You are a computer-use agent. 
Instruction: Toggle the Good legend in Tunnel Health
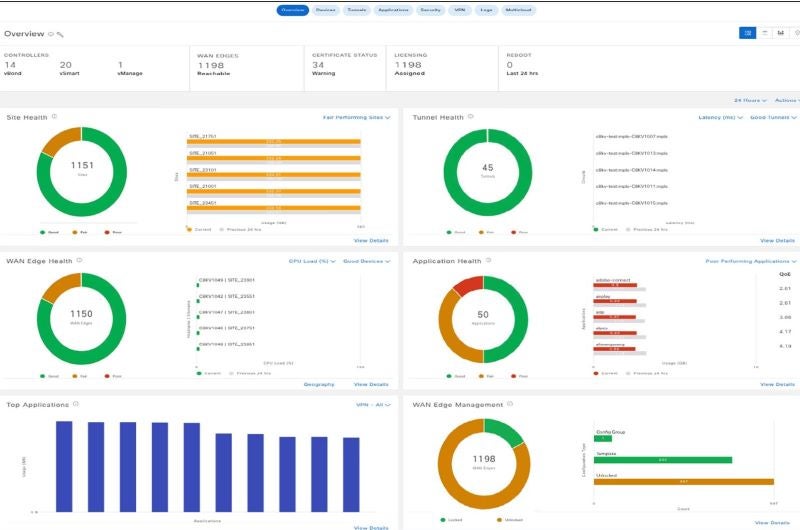point(456,232)
